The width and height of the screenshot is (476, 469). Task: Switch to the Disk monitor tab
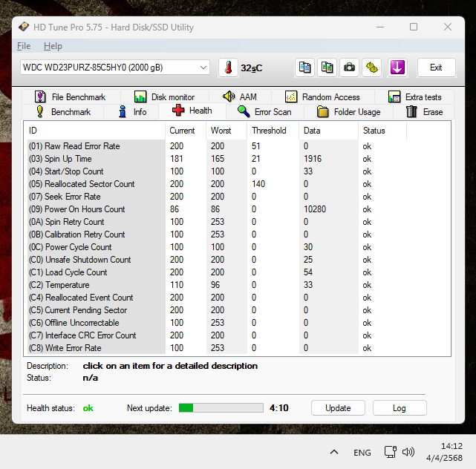(x=165, y=96)
